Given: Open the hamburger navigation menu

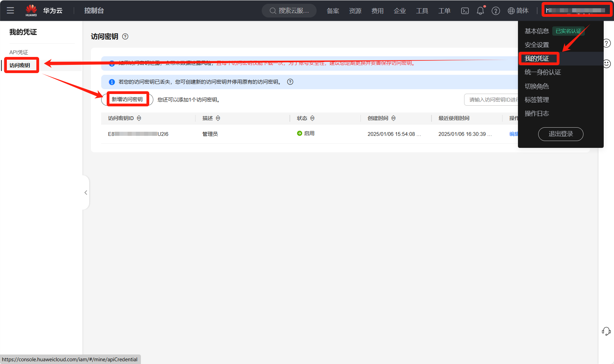Looking at the screenshot, I should pos(10,11).
